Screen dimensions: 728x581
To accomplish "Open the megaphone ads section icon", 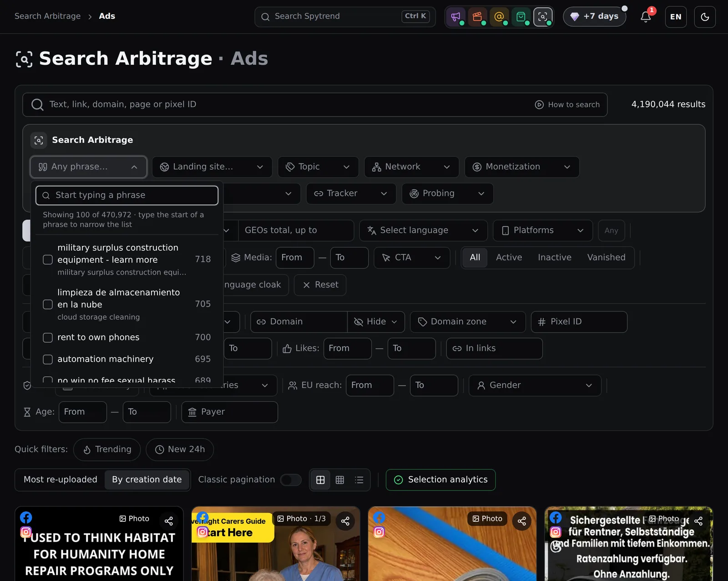I will (x=455, y=17).
